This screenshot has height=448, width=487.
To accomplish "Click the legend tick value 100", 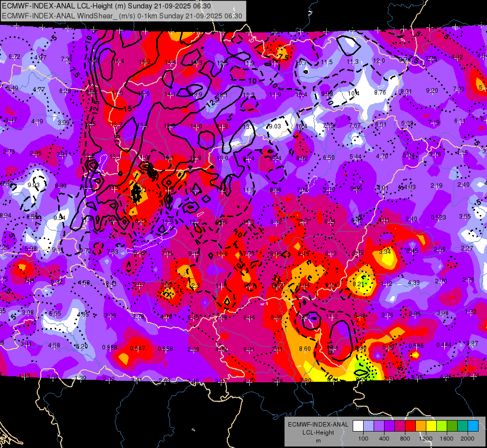I will (363, 439).
